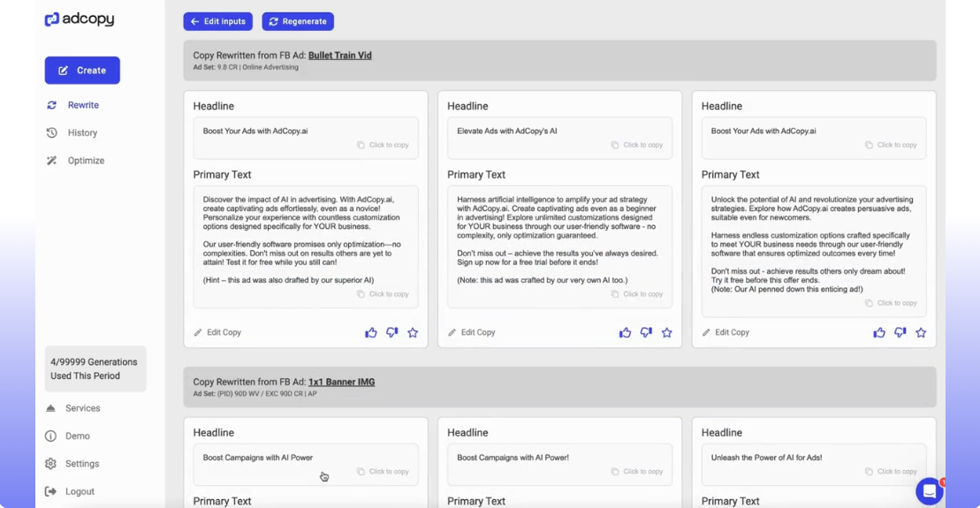Viewport: 980px width, 508px height.
Task: Open Settings in the sidebar
Action: (x=82, y=464)
